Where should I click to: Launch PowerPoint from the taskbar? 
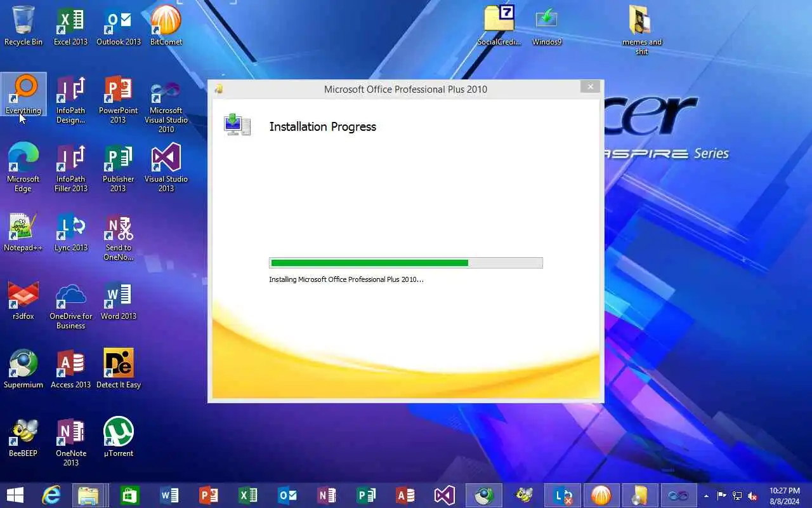coord(209,495)
